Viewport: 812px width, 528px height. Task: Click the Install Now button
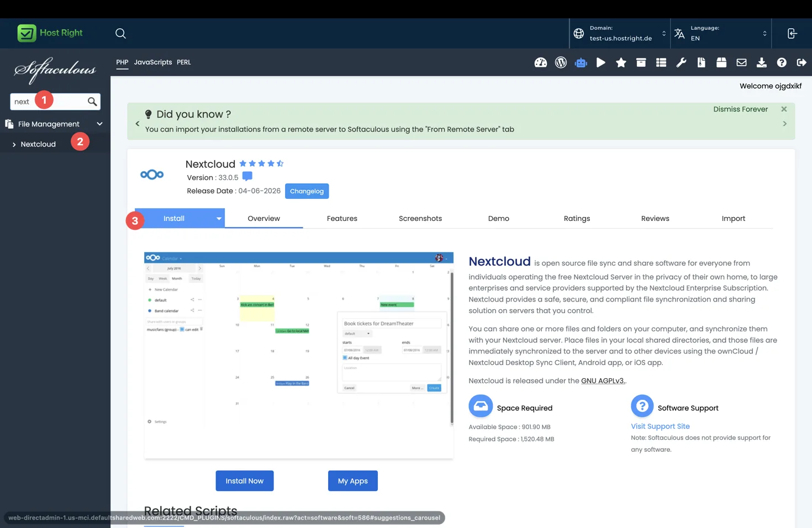tap(244, 481)
